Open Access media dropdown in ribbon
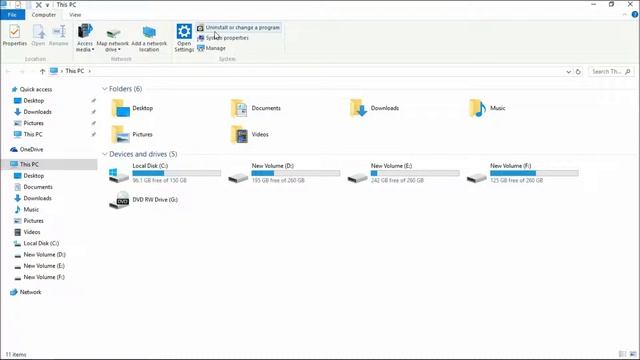The height and width of the screenshot is (360, 640). click(x=85, y=38)
